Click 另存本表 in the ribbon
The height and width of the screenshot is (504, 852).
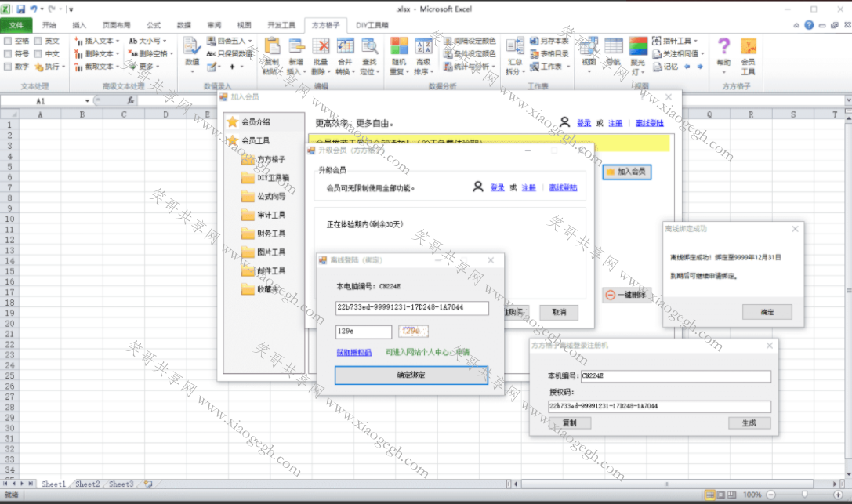[x=549, y=41]
